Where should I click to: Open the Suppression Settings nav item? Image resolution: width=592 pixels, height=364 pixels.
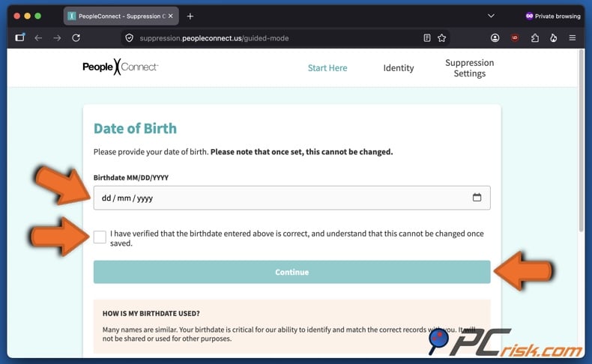pos(469,68)
